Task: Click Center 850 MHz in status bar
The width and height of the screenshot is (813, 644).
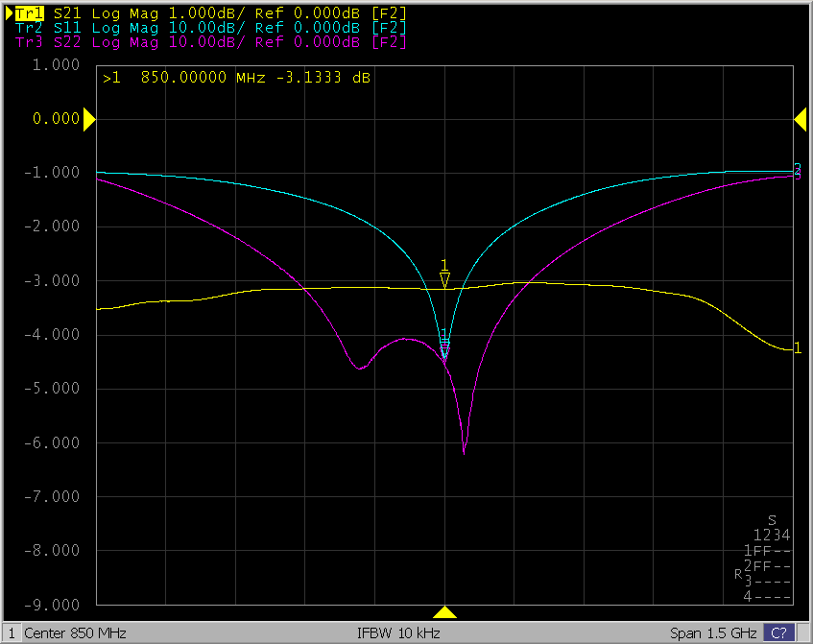Action: coord(75,633)
